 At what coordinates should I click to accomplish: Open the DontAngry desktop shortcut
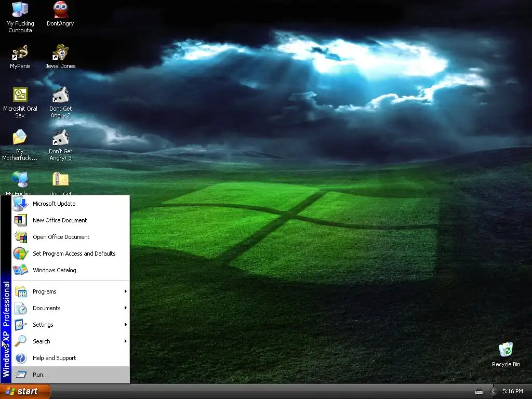click(60, 14)
